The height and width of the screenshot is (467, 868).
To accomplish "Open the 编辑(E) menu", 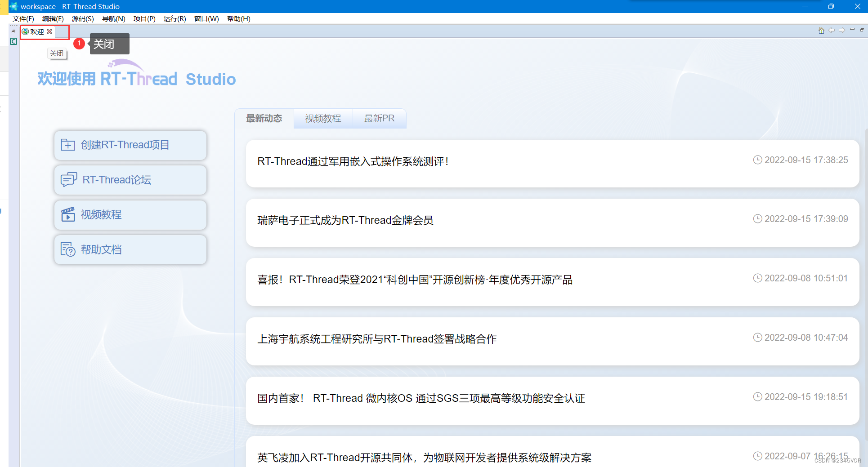I will [53, 18].
